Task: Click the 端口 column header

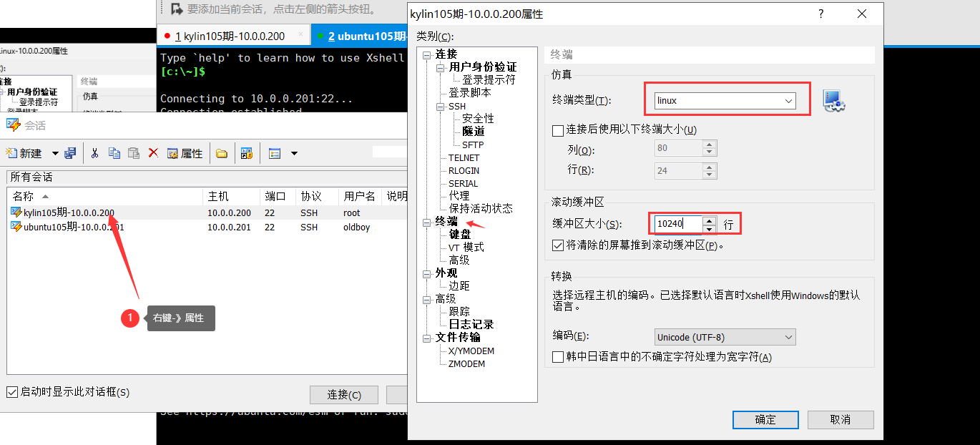Action: click(x=278, y=196)
